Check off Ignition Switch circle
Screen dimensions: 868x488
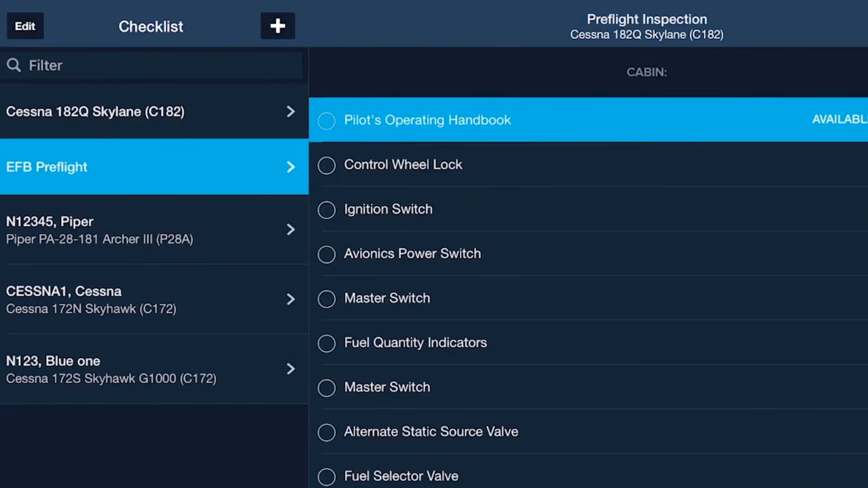326,210
